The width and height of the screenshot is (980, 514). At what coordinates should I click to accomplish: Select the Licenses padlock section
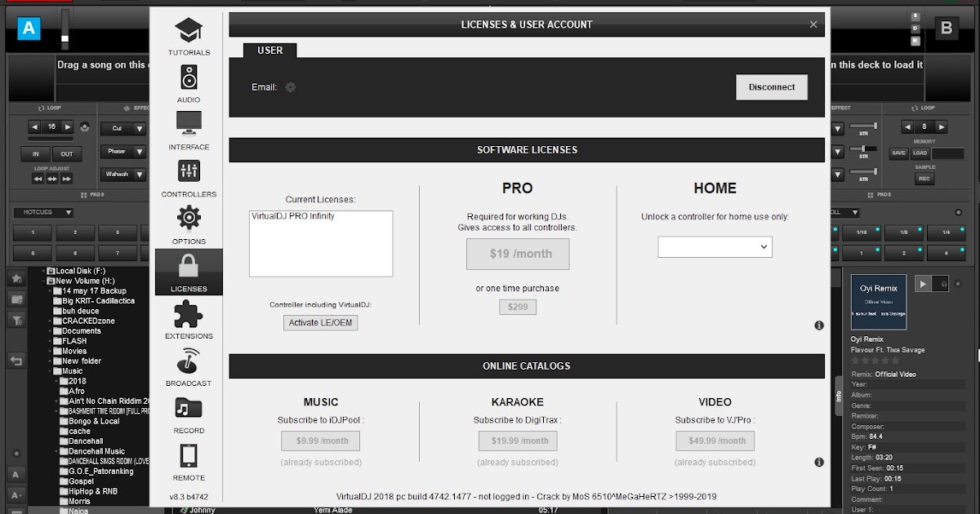(x=189, y=273)
